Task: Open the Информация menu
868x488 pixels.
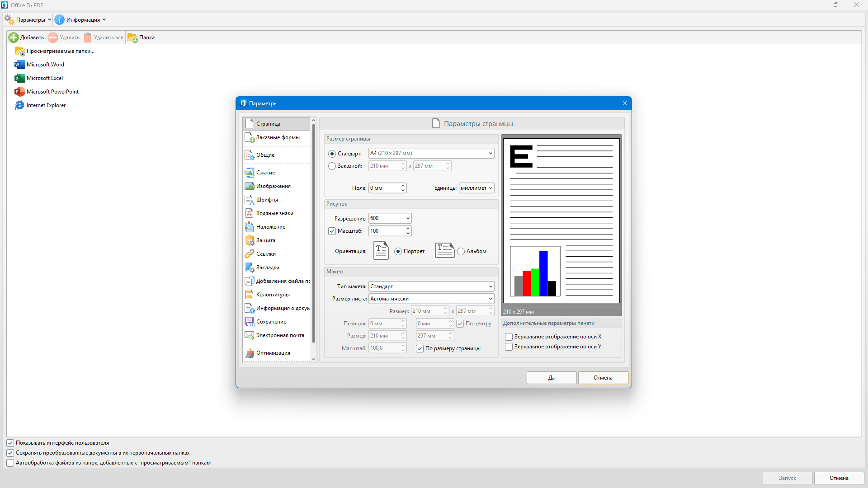Action: pyautogui.click(x=80, y=20)
